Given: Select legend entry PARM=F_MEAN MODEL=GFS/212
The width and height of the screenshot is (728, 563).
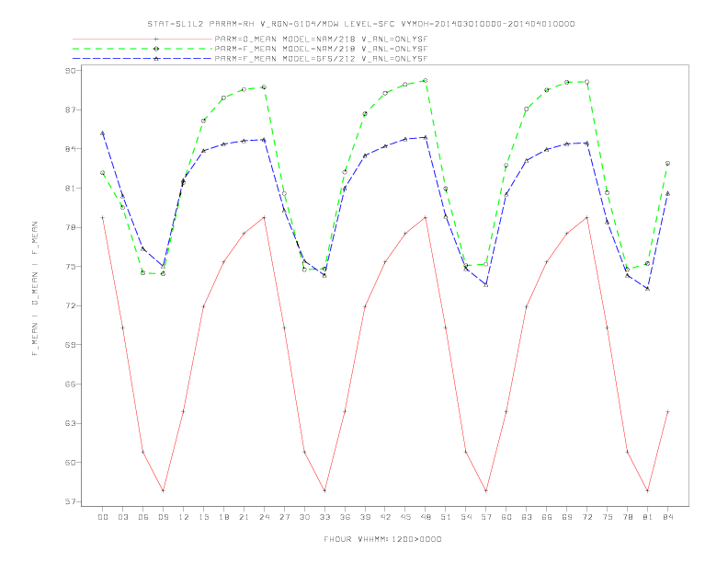Looking at the screenshot, I should 321,59.
